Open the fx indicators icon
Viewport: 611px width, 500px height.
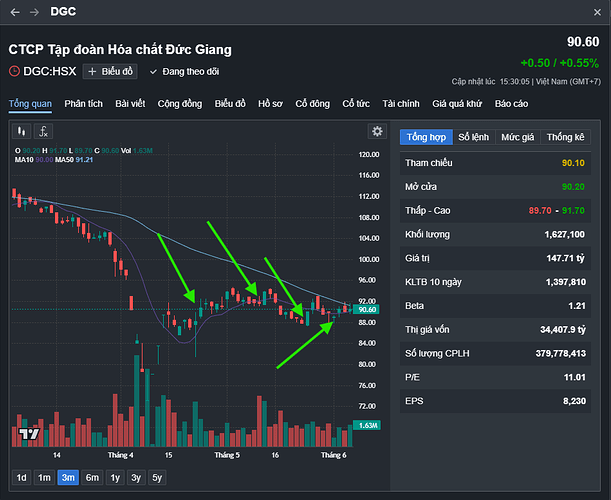pyautogui.click(x=43, y=131)
